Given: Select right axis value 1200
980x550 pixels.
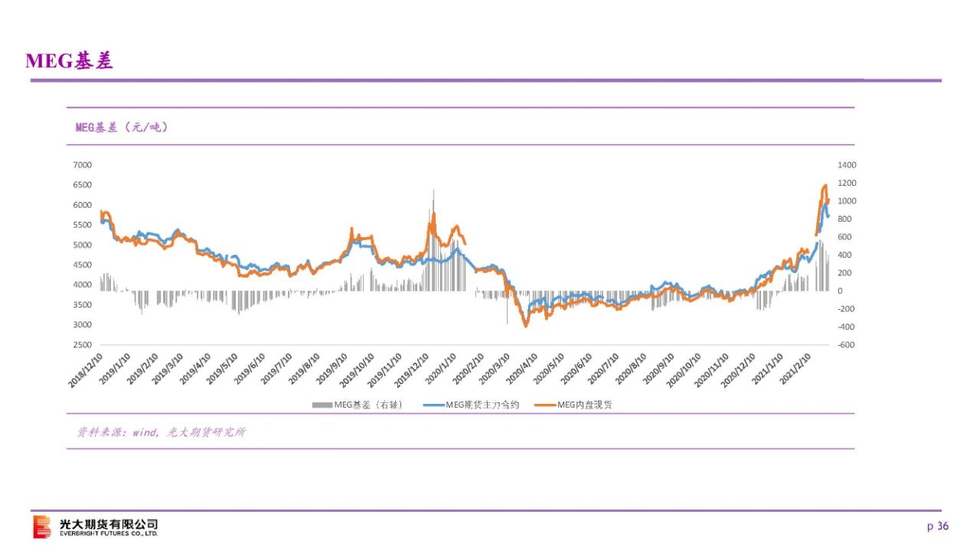Looking at the screenshot, I should (x=848, y=184).
